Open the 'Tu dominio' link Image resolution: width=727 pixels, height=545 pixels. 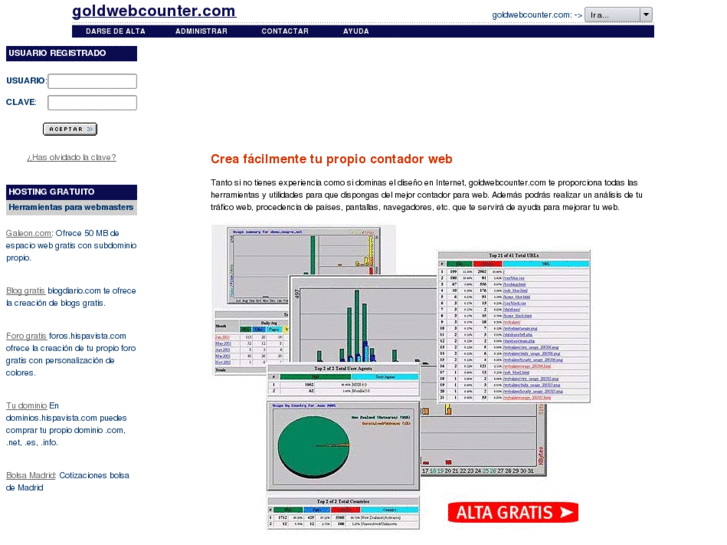coord(26,405)
